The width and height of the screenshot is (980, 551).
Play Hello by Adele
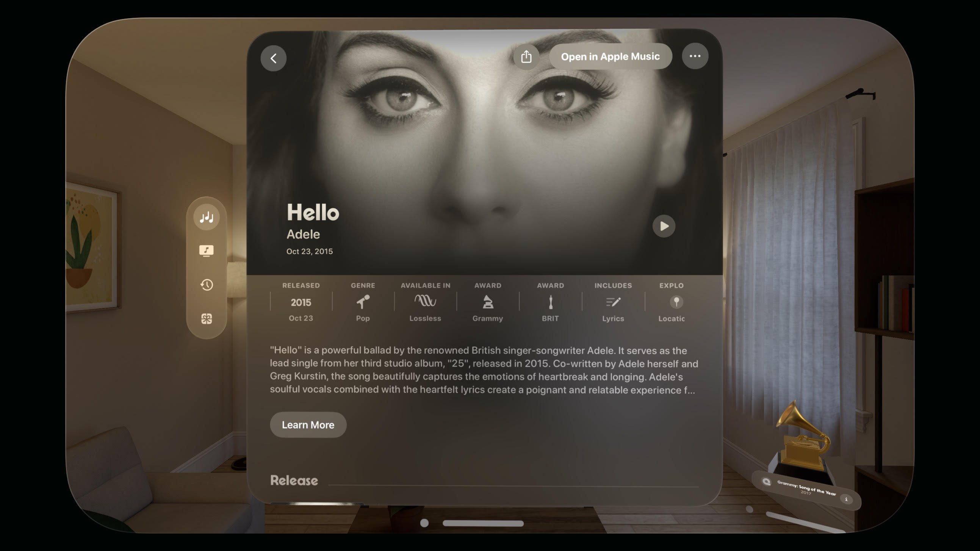click(663, 225)
